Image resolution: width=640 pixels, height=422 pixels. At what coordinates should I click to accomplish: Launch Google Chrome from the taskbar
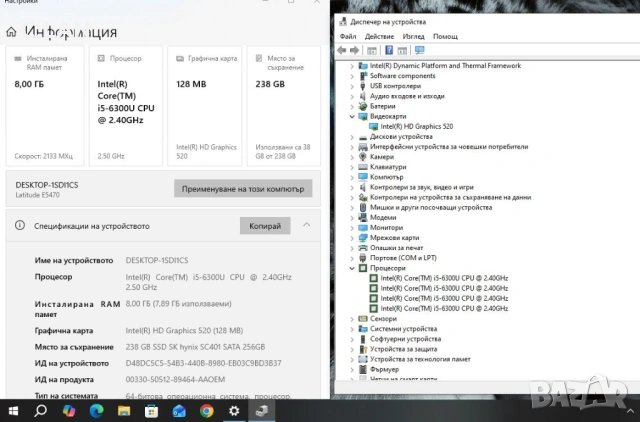207,411
